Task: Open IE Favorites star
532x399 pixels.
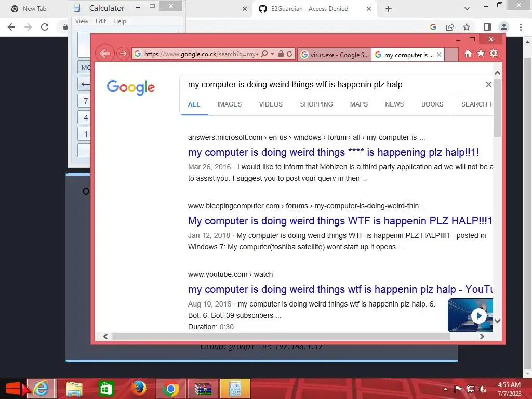Action: click(x=481, y=54)
